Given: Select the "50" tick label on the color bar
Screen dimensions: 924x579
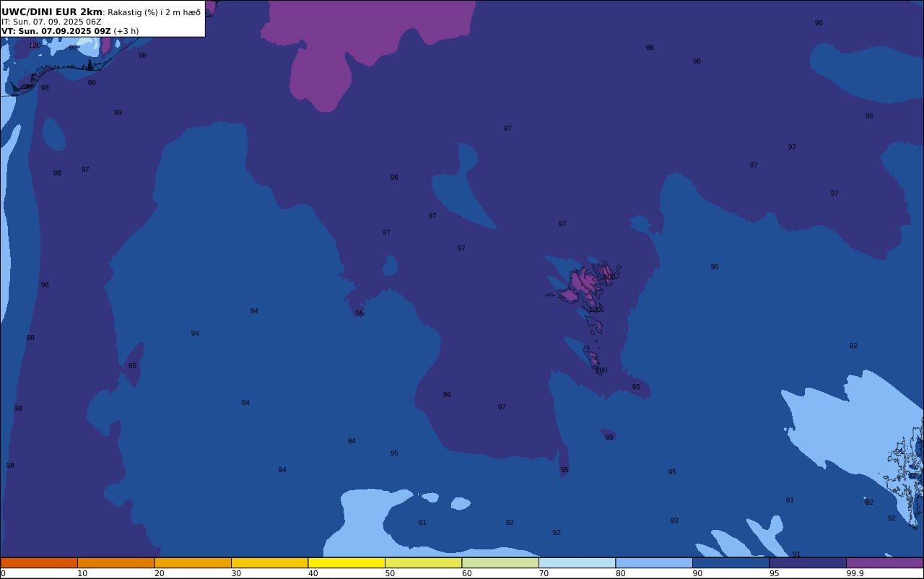Looking at the screenshot, I should pyautogui.click(x=390, y=573).
